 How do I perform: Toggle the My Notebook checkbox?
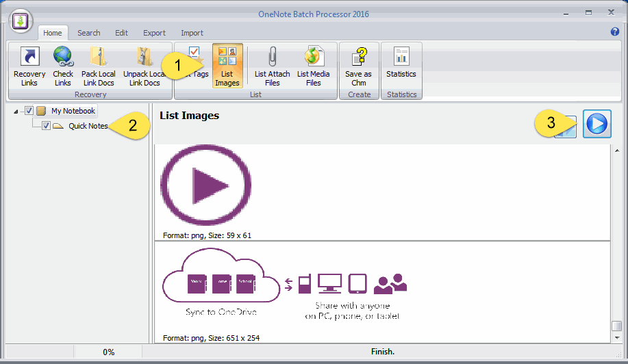pyautogui.click(x=29, y=110)
